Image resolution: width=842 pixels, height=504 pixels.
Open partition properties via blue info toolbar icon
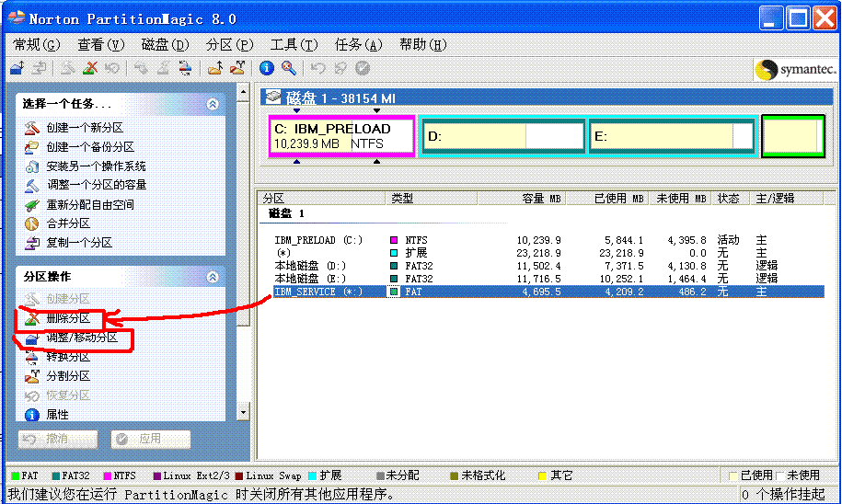(x=266, y=68)
